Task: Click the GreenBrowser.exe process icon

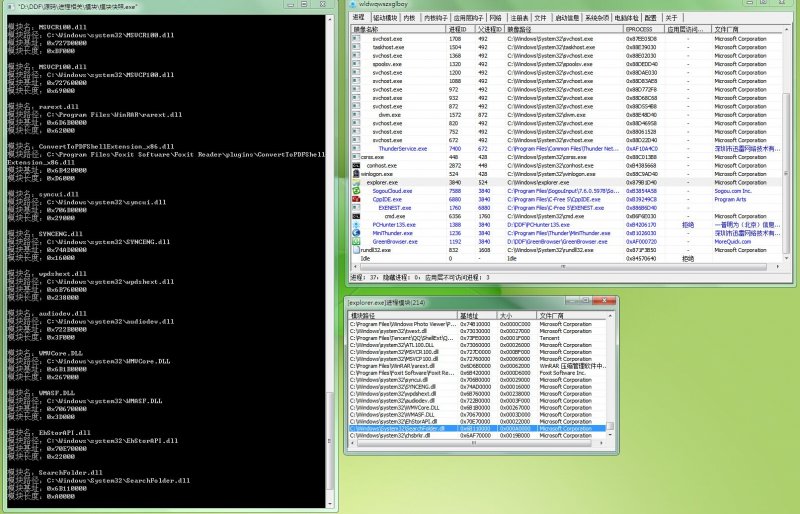Action: click(356, 241)
